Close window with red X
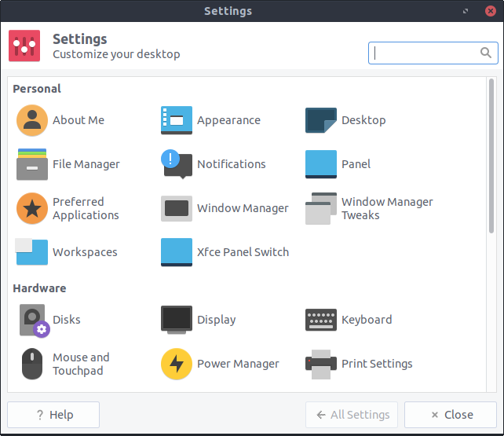The image size is (504, 436). click(x=491, y=11)
